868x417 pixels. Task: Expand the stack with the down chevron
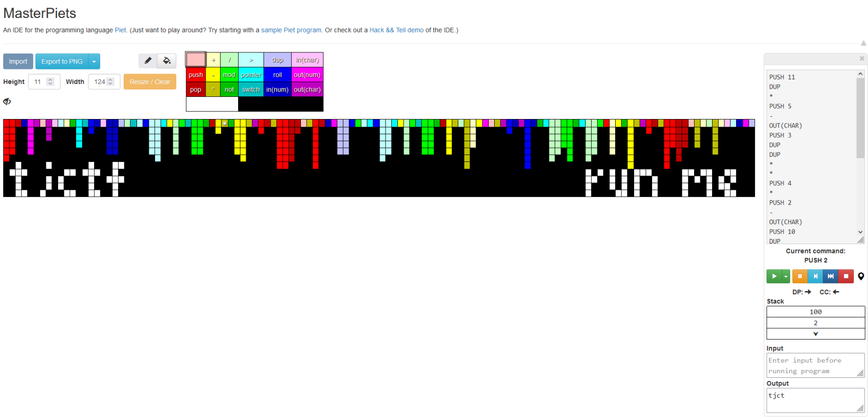click(816, 334)
